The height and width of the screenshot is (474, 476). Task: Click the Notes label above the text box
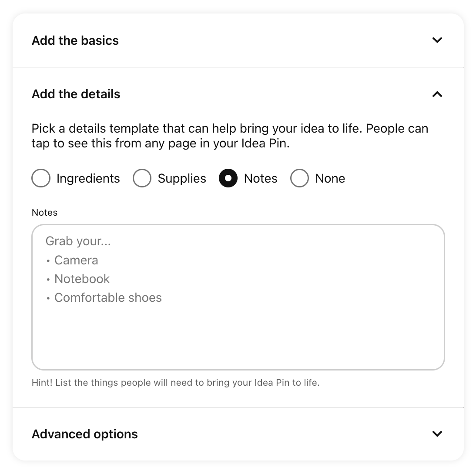[x=44, y=212]
